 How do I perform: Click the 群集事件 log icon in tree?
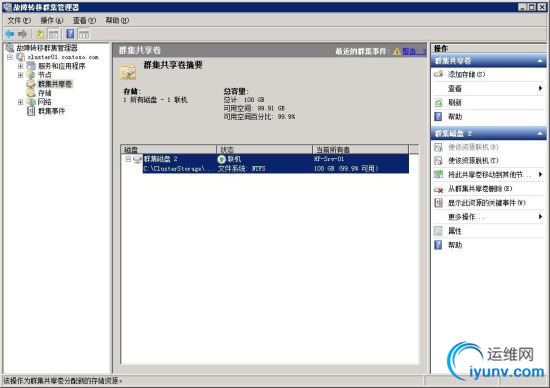point(31,111)
